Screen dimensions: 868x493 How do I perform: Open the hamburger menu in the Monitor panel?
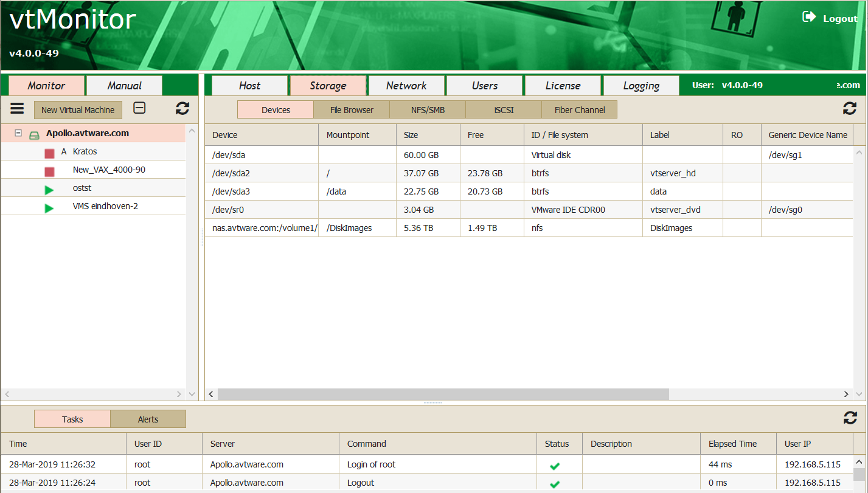tap(17, 109)
